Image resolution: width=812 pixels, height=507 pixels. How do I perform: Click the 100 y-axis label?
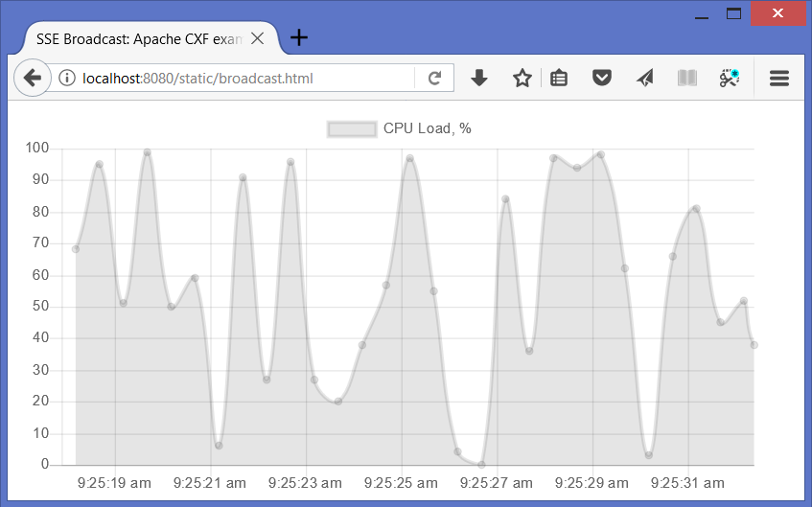click(x=37, y=149)
